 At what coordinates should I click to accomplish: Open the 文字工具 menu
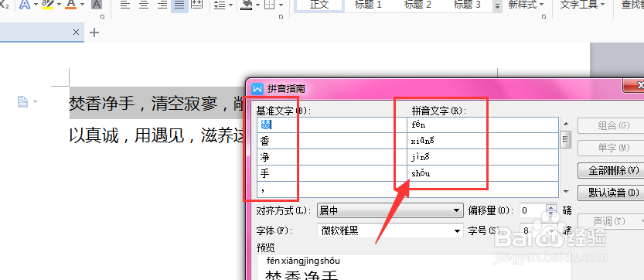[582, 5]
